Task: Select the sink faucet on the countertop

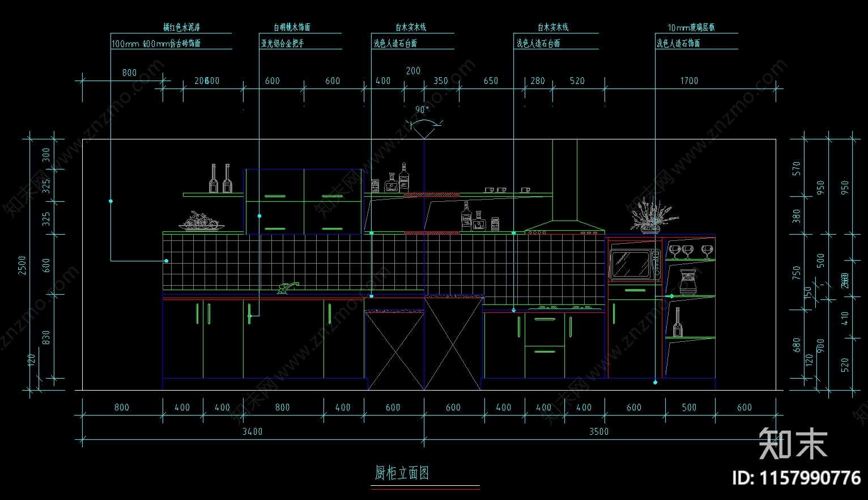Action: pos(287,287)
